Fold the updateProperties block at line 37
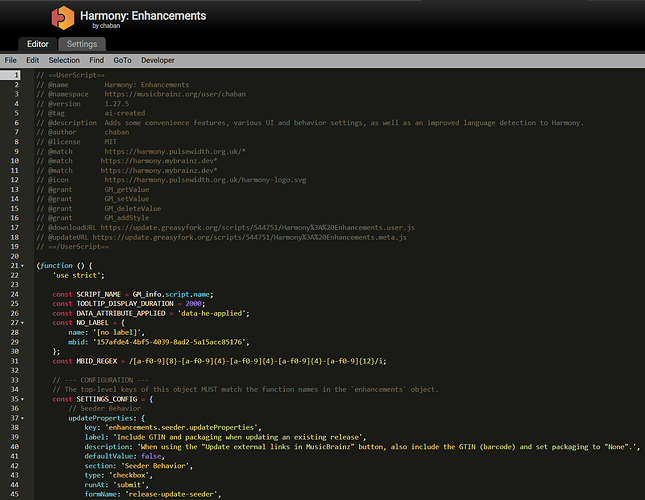645x500 pixels. pos(23,419)
